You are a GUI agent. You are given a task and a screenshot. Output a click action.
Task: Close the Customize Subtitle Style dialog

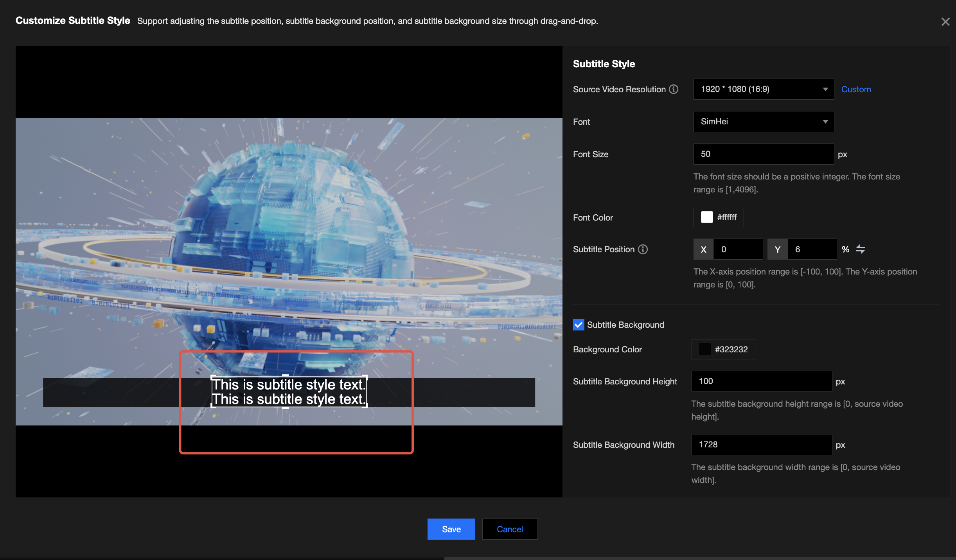tap(945, 22)
